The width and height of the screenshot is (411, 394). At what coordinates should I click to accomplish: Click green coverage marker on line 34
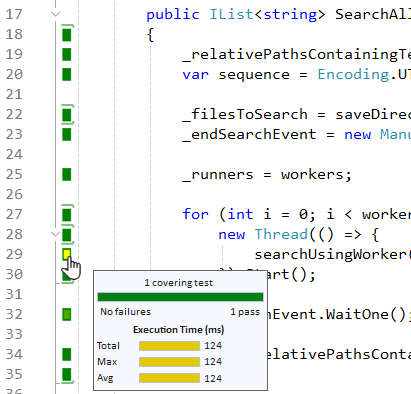coord(67,355)
